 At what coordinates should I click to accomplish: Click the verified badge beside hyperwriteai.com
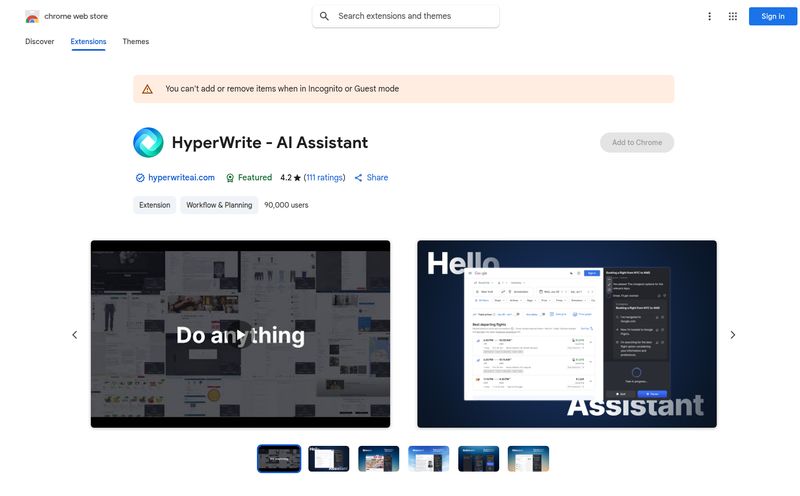(140, 178)
